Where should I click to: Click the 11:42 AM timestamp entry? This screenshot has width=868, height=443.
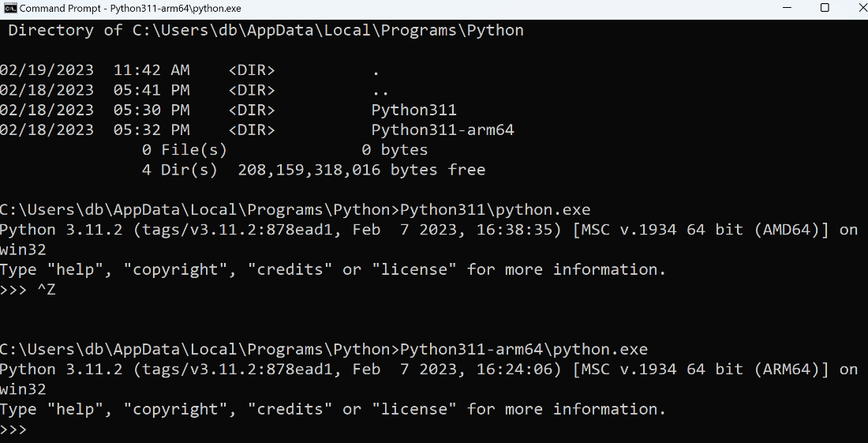pos(152,69)
